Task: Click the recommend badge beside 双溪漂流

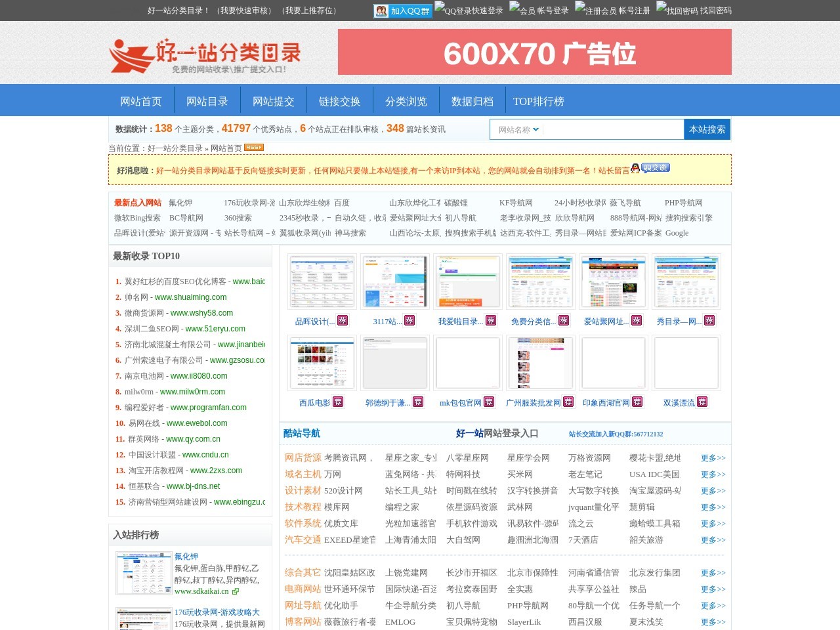Action: click(702, 402)
